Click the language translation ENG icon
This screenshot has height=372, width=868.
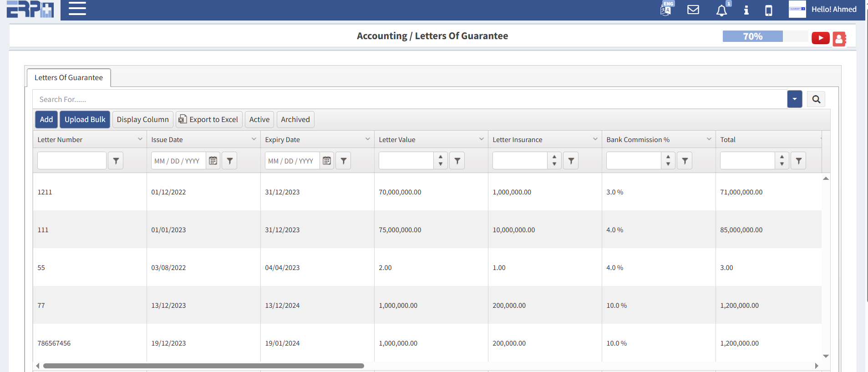coord(666,9)
